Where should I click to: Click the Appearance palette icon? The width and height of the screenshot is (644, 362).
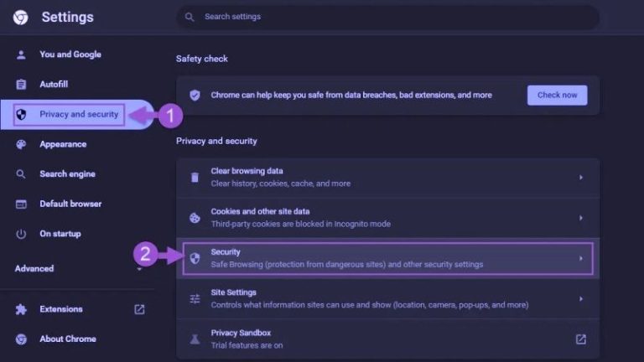22,144
